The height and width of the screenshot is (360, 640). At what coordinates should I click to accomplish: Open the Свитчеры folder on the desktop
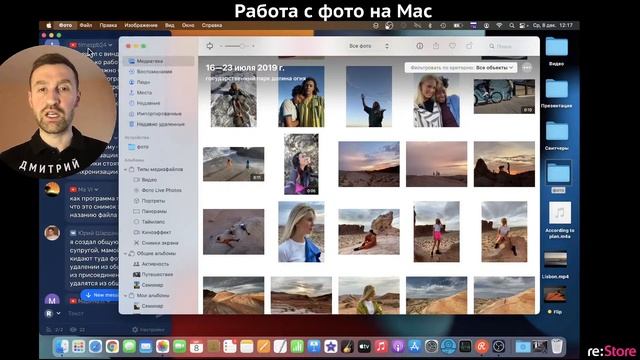556,136
